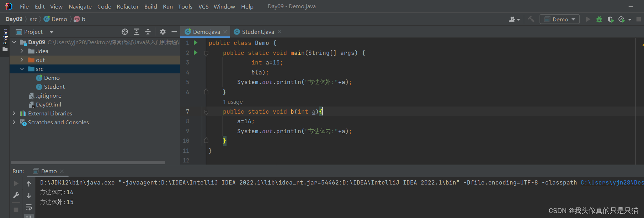Fold the main method in gutter

click(206, 53)
